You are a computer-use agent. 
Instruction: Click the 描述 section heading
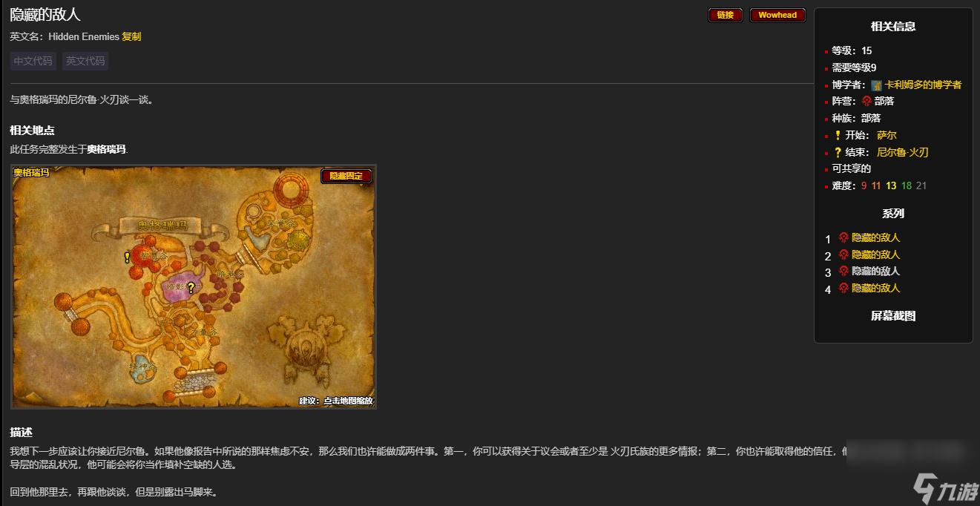[21, 432]
